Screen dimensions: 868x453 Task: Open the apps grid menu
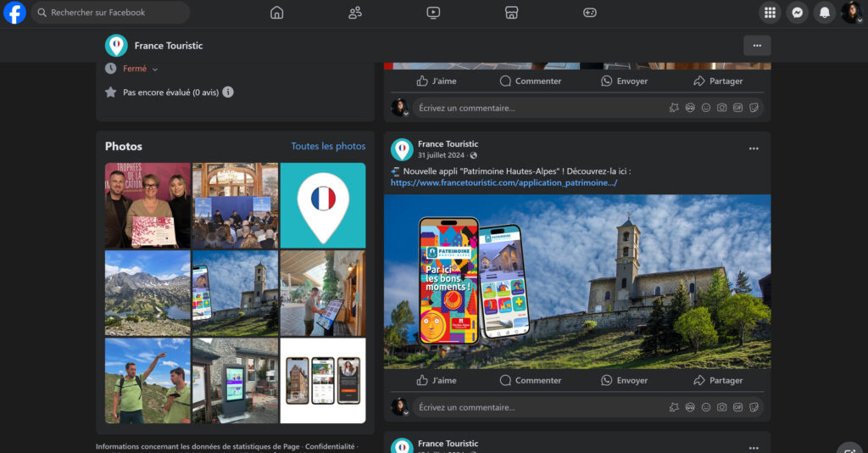(770, 12)
